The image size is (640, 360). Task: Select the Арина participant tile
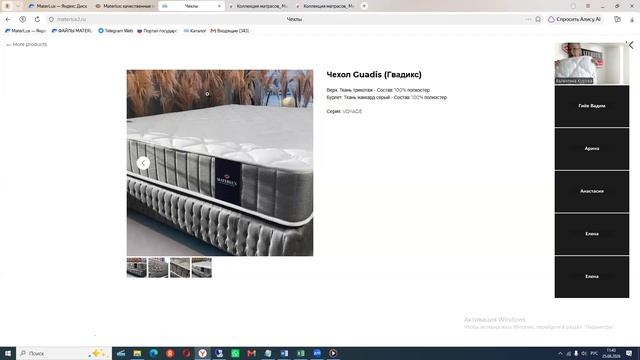[x=591, y=149]
